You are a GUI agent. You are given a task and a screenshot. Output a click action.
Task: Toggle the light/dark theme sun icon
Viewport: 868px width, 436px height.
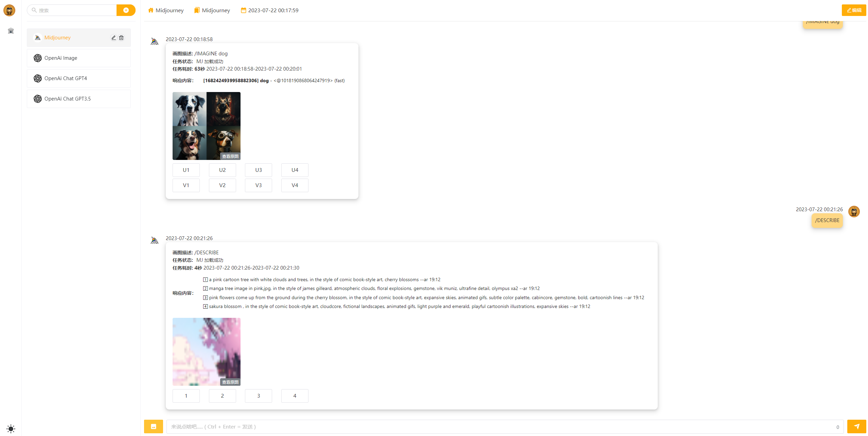[x=11, y=429]
